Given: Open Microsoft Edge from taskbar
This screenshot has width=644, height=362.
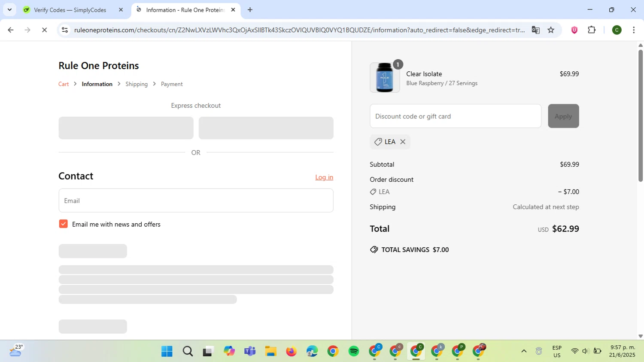Looking at the screenshot, I should [312, 351].
